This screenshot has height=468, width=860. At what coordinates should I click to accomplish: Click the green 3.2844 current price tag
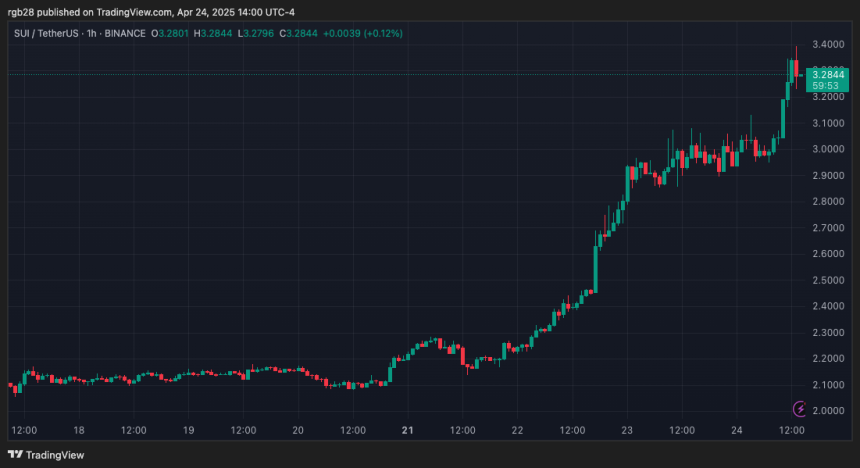[x=826, y=74]
